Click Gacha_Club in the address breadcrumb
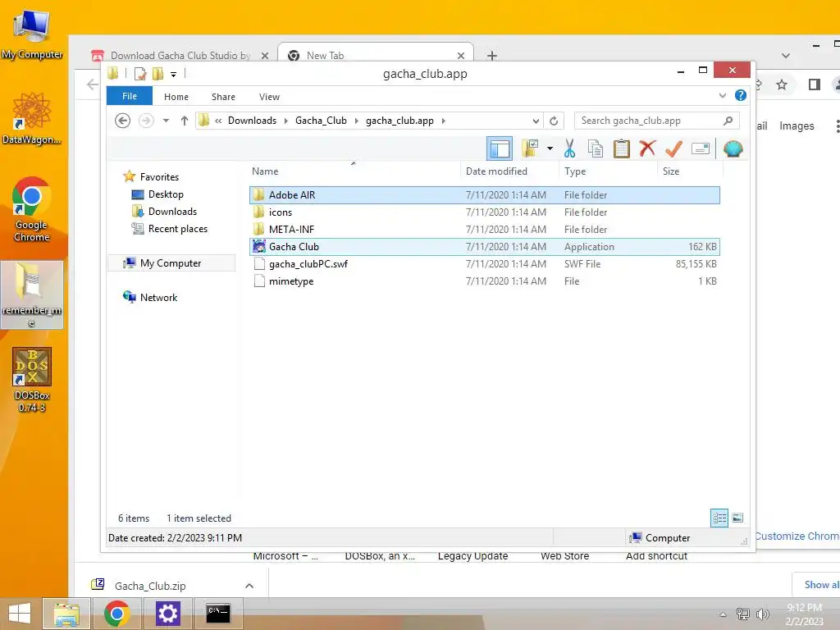This screenshot has height=630, width=840. pos(321,121)
